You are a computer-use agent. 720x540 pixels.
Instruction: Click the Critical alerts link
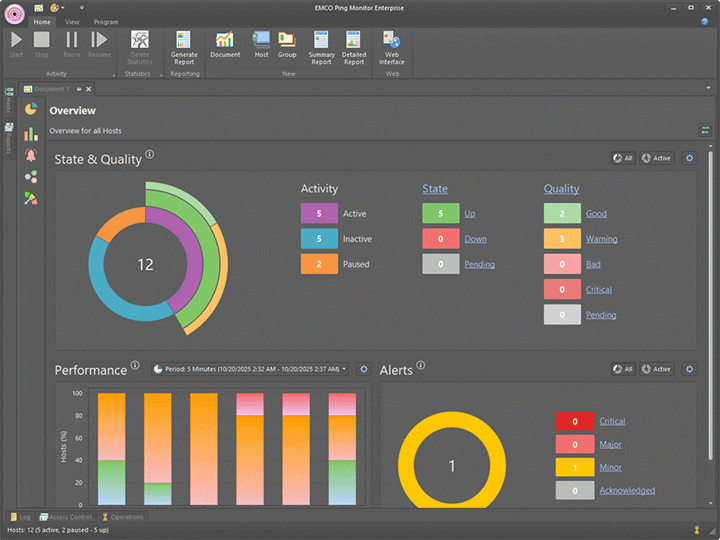tap(612, 421)
